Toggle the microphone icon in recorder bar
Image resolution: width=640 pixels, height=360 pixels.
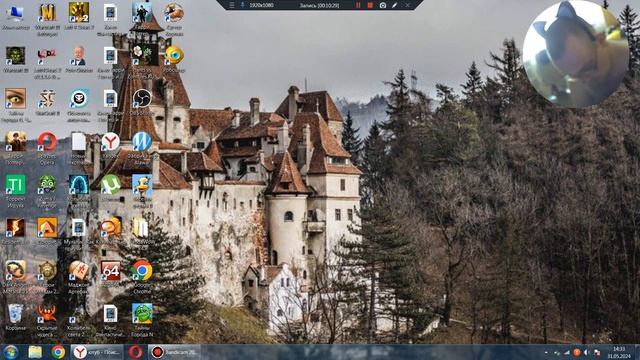(x=242, y=5)
